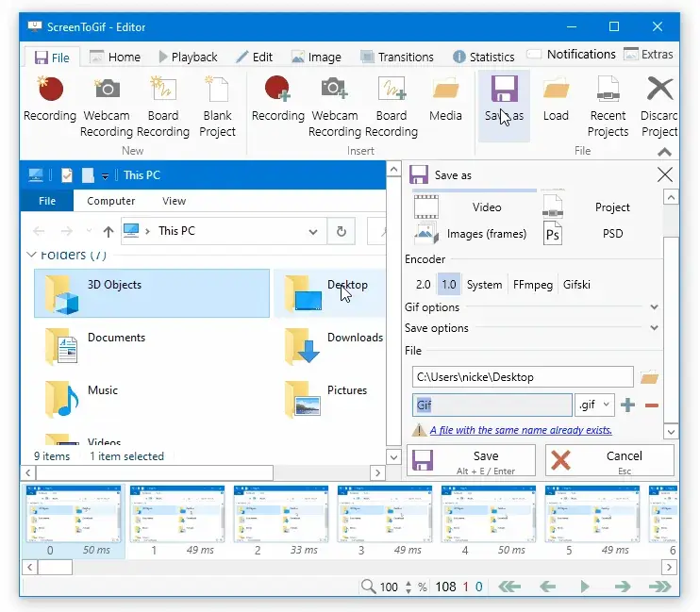Switch to the Image ribbon tab
Image resolution: width=700 pixels, height=612 pixels.
pyautogui.click(x=317, y=58)
